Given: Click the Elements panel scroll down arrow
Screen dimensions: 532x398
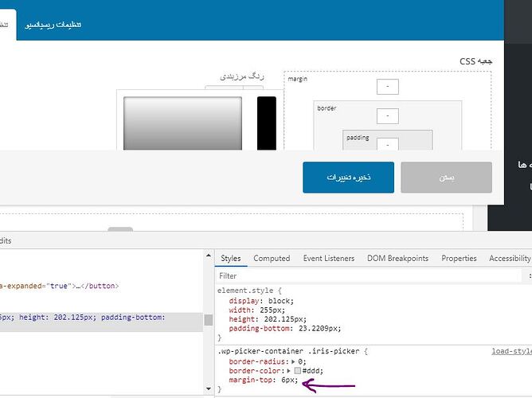Looking at the screenshot, I should pyautogui.click(x=209, y=389).
